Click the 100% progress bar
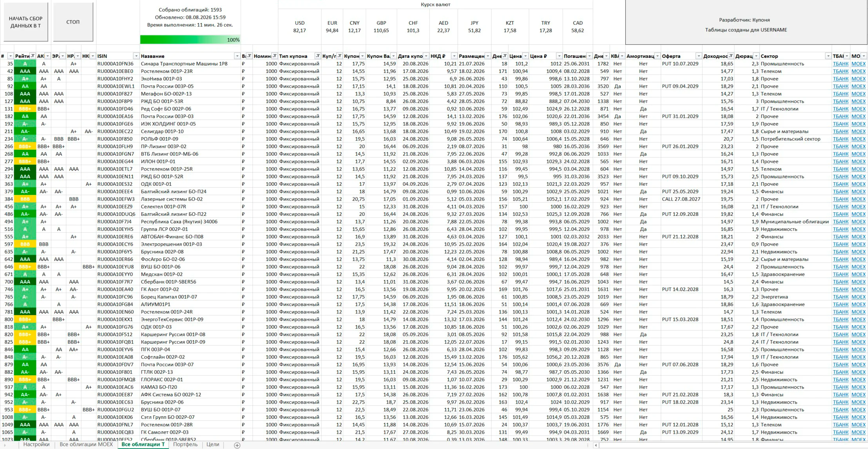Screen dimensions: 868x449 click(x=190, y=40)
